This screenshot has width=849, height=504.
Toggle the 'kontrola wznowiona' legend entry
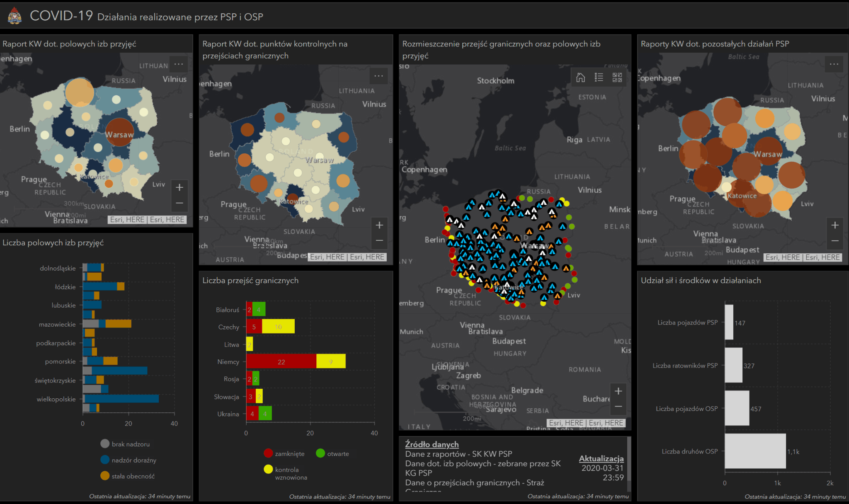(286, 473)
